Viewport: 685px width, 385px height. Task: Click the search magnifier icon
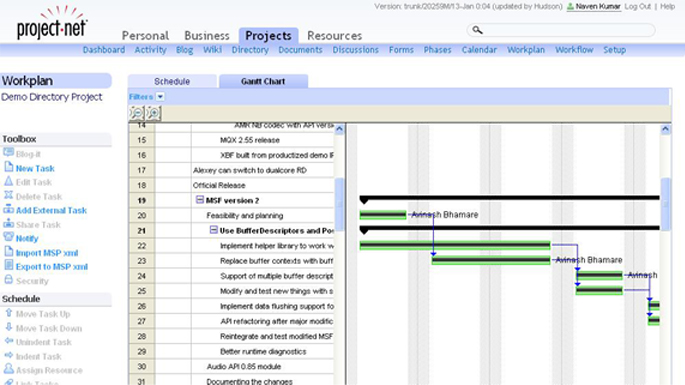(477, 30)
